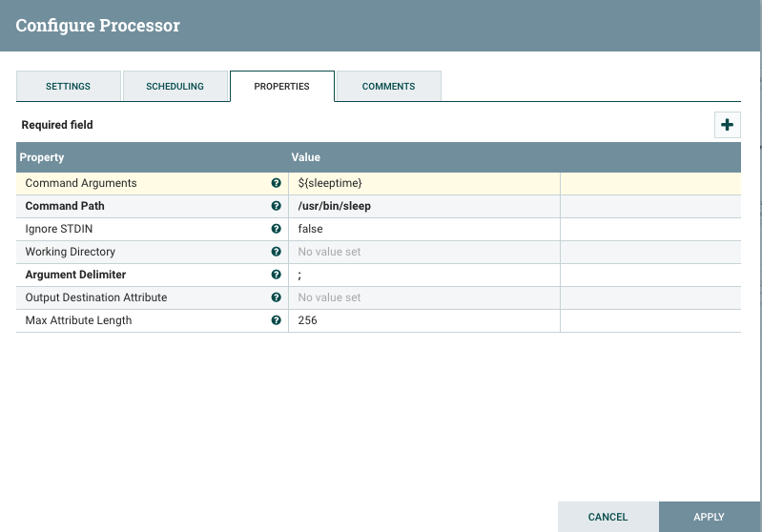Click Output Destination Attribute help icon
The height and width of the screenshot is (532, 762).
(277, 297)
